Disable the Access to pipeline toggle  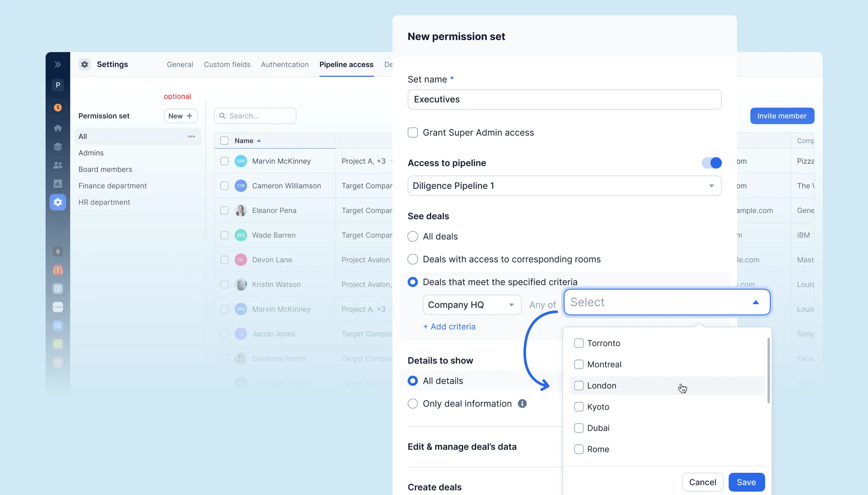pos(711,163)
